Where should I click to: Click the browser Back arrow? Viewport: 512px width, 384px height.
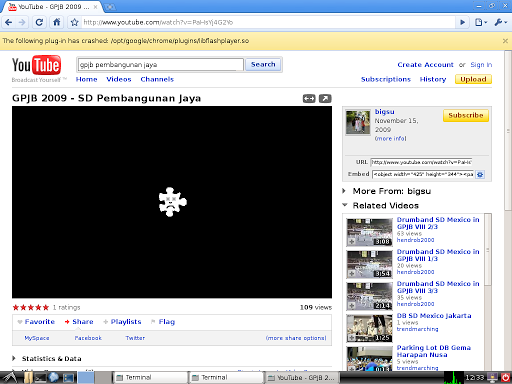coord(9,22)
